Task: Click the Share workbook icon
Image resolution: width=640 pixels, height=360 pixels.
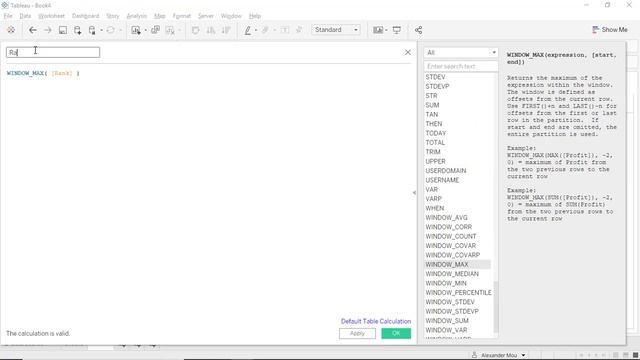Action: (x=418, y=30)
